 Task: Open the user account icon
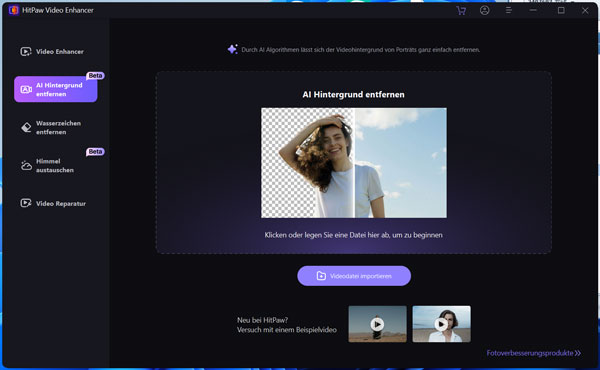[484, 10]
